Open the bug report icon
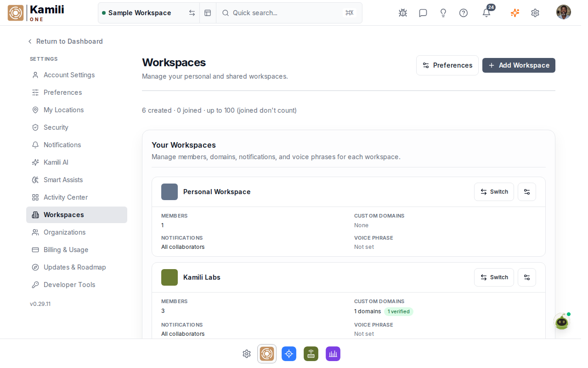The width and height of the screenshot is (588, 368). 403,13
